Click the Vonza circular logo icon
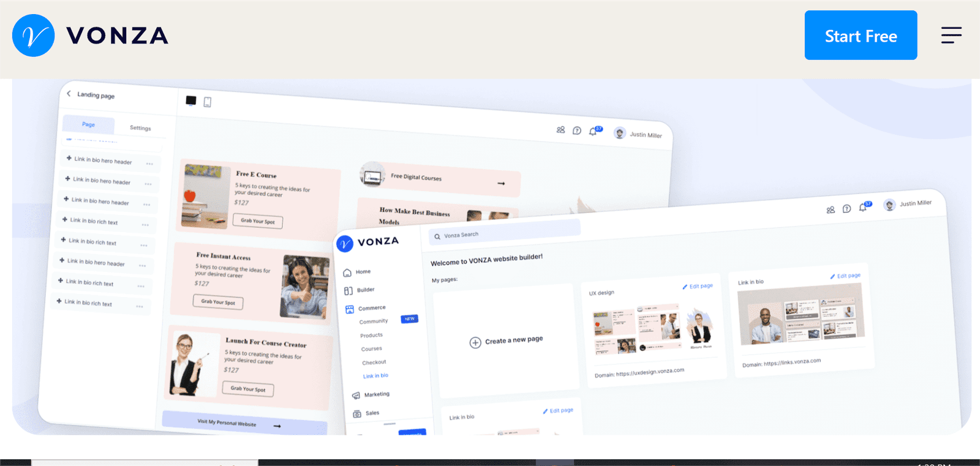 tap(33, 36)
